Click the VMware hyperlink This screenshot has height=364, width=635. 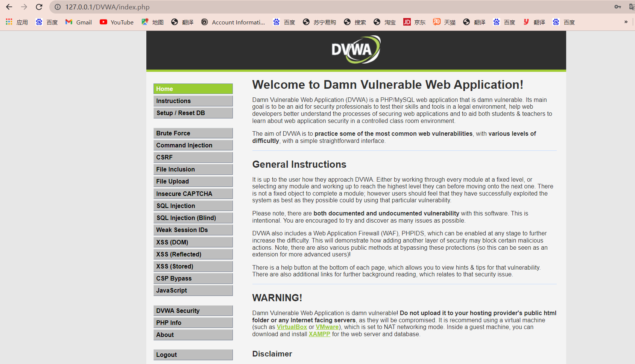click(x=327, y=327)
